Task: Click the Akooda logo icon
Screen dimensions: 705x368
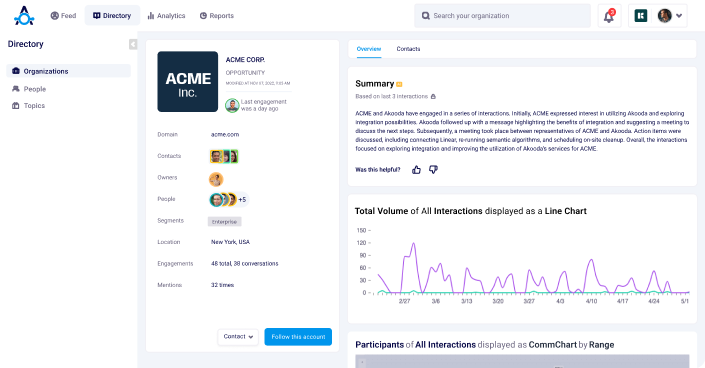Action: [24, 16]
